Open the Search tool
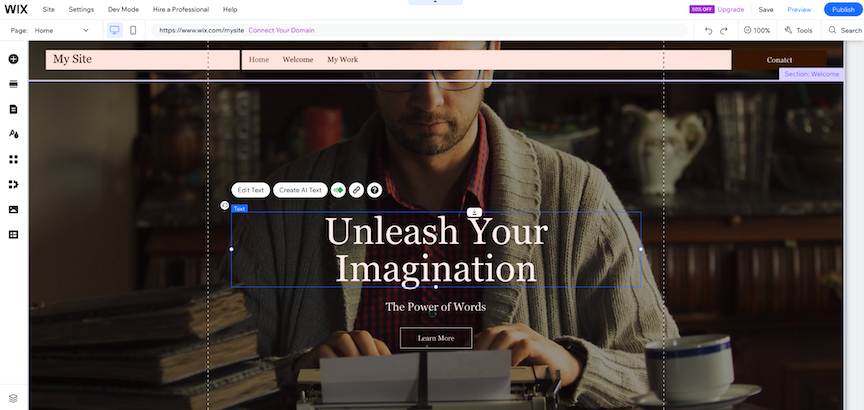The width and height of the screenshot is (864, 410). tap(845, 30)
